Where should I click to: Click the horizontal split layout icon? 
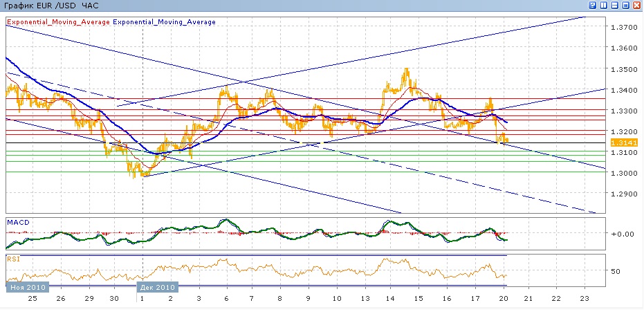614,5
